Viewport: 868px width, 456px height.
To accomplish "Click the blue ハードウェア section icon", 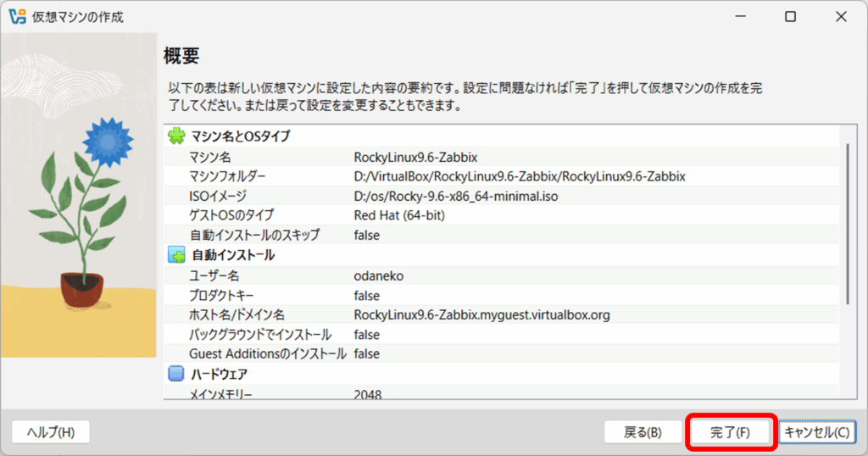I will pos(176,374).
